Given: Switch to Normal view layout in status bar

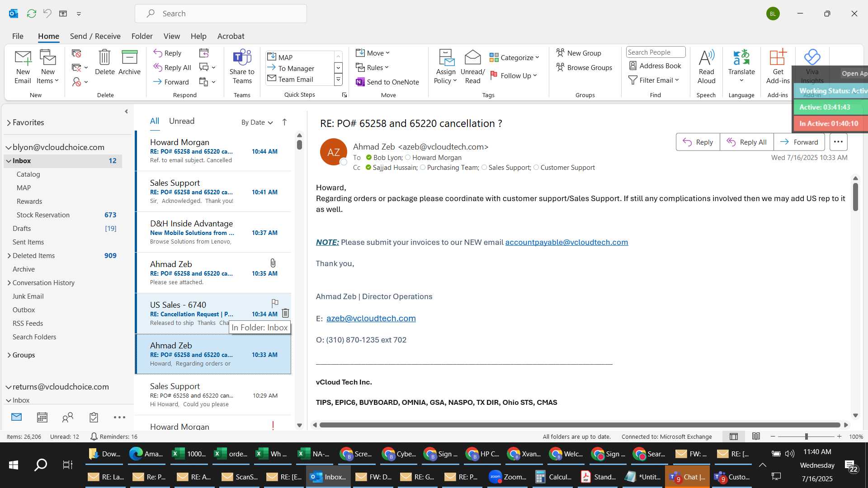Looking at the screenshot, I should [734, 436].
